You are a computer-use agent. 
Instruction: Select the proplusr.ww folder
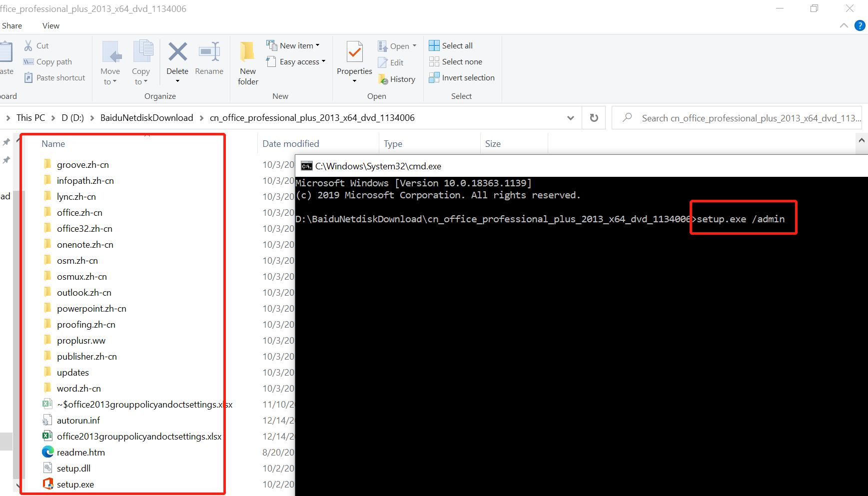click(81, 341)
